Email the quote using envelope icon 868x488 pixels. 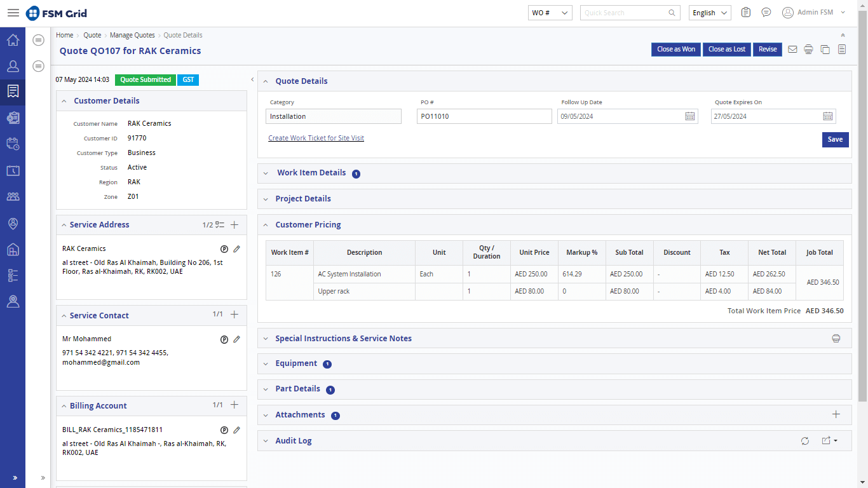(x=792, y=49)
